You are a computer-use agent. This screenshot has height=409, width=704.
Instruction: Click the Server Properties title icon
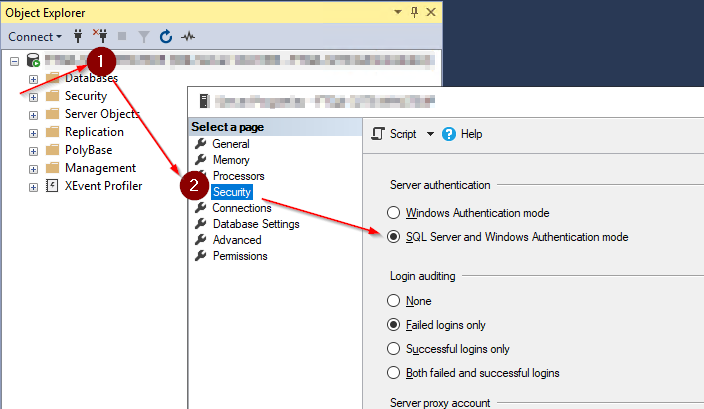(204, 101)
